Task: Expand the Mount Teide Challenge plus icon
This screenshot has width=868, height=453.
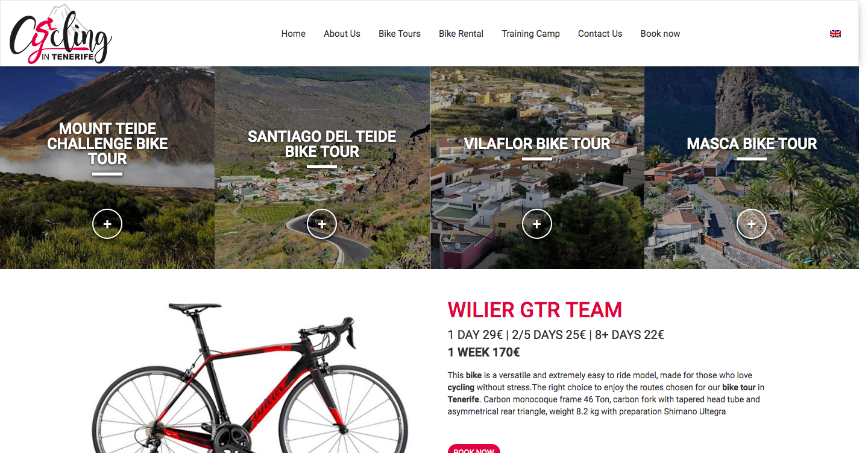Action: click(107, 224)
